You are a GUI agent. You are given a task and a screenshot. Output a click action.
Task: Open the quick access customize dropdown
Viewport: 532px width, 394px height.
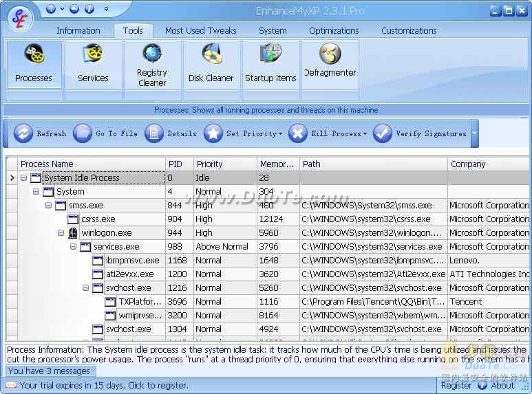coord(106,9)
